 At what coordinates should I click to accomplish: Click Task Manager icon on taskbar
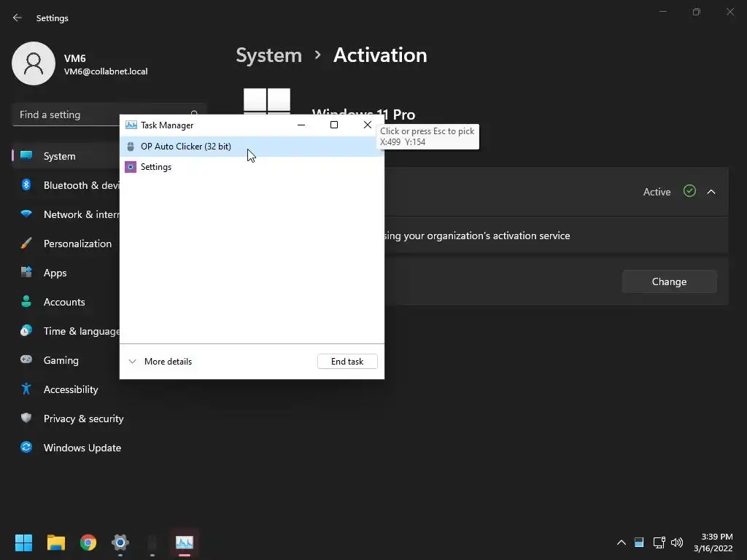tap(185, 542)
